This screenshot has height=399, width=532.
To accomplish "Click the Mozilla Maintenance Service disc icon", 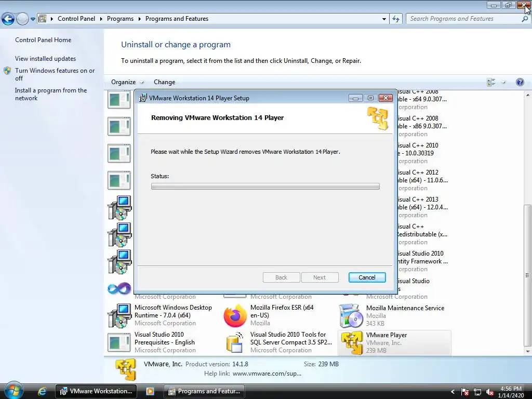I will tap(351, 316).
